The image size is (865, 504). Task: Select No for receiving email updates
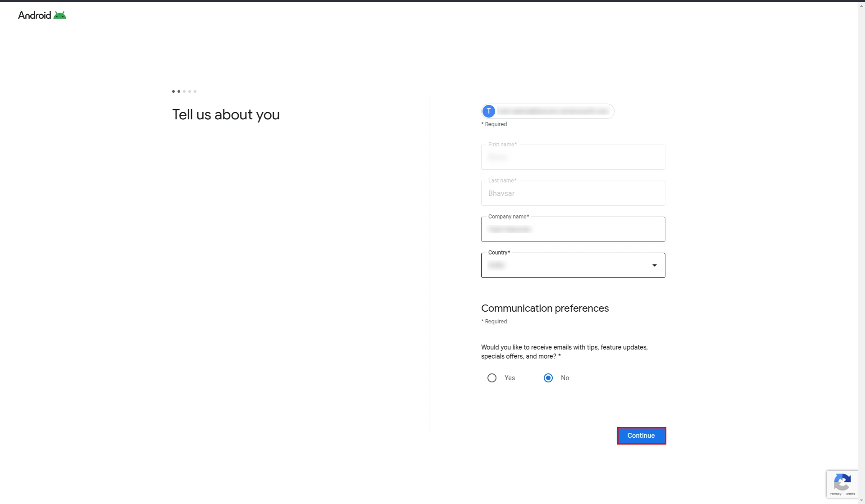coord(548,378)
